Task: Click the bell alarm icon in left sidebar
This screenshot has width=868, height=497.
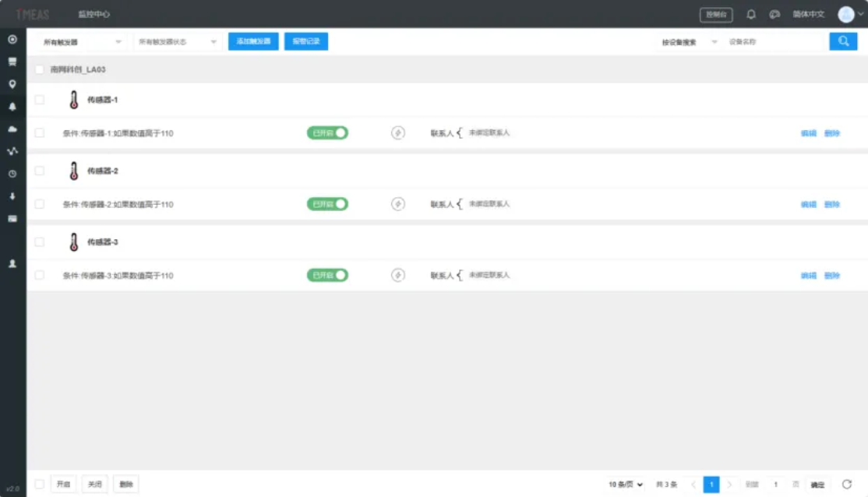Action: [x=12, y=107]
